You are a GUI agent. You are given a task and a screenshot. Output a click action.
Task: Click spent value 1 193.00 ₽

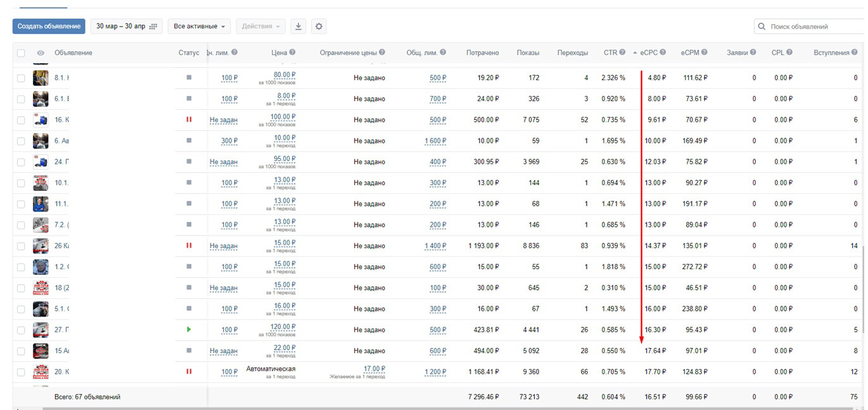click(484, 246)
